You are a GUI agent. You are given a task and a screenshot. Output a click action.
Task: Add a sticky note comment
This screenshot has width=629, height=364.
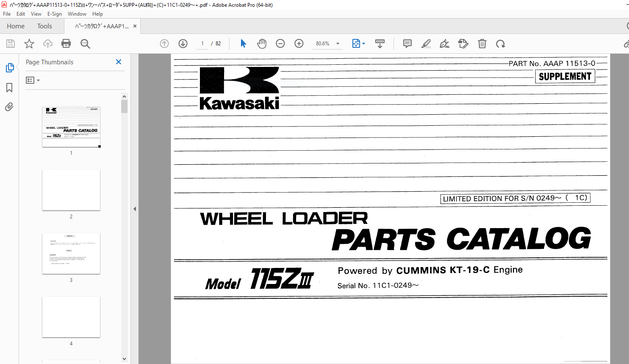click(x=407, y=44)
